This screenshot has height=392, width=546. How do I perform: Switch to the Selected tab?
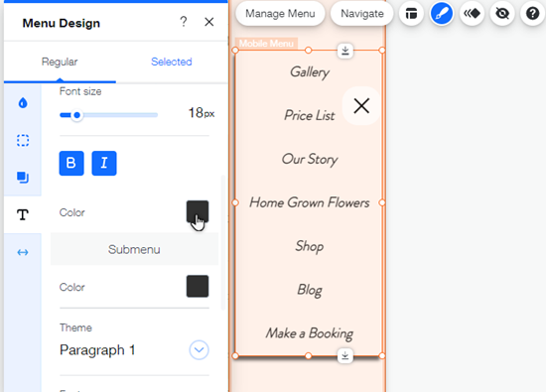(x=172, y=62)
